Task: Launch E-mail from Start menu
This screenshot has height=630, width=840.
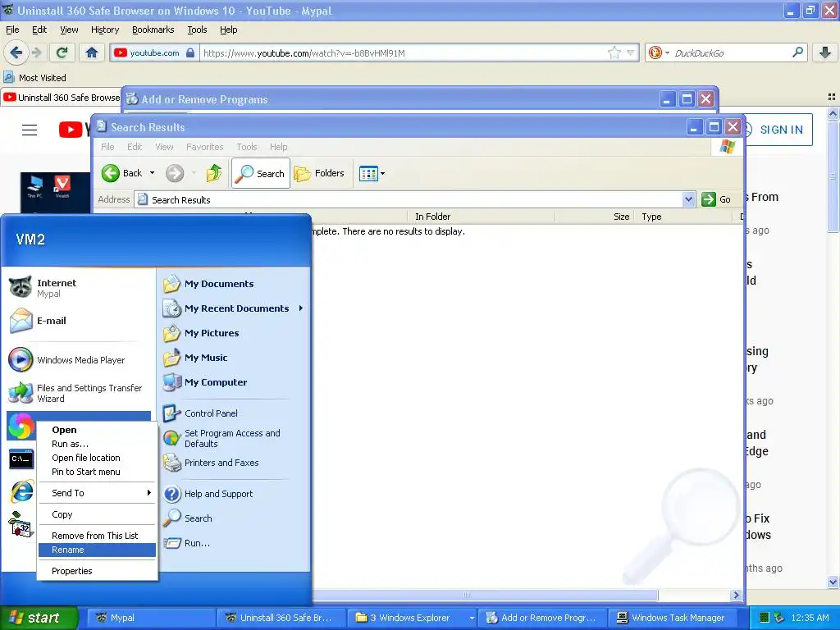Action: click(x=78, y=321)
